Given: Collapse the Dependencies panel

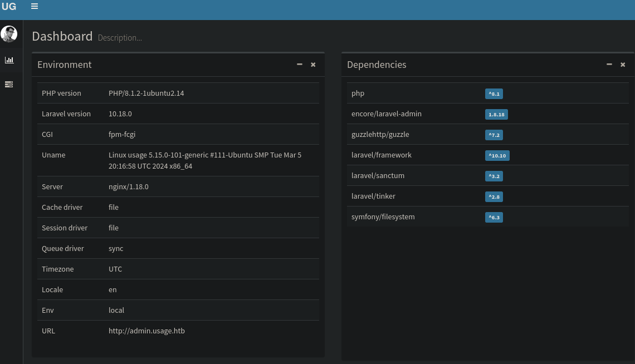Looking at the screenshot, I should [609, 65].
